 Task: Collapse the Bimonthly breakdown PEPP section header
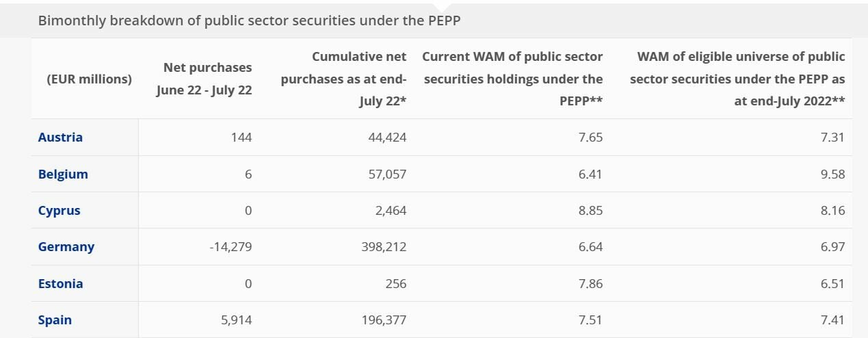coord(249,21)
